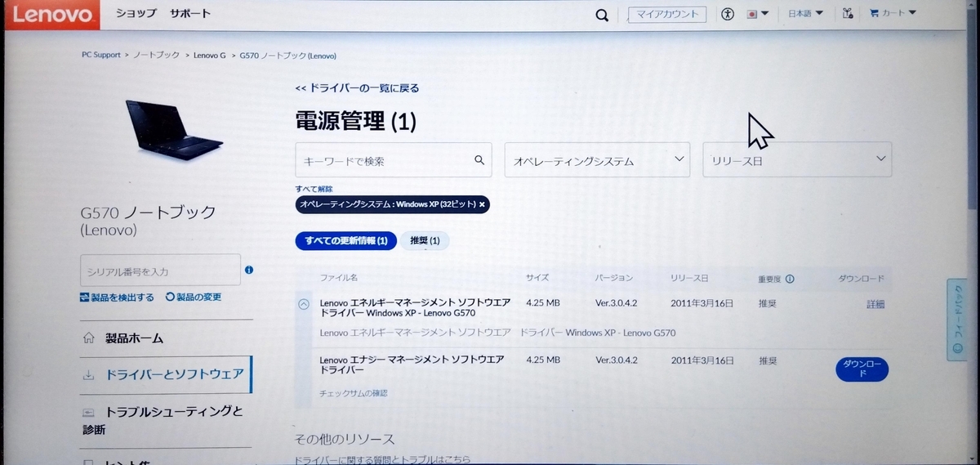Go to PC Support breadcrumb
The height and width of the screenshot is (465, 980).
[101, 56]
